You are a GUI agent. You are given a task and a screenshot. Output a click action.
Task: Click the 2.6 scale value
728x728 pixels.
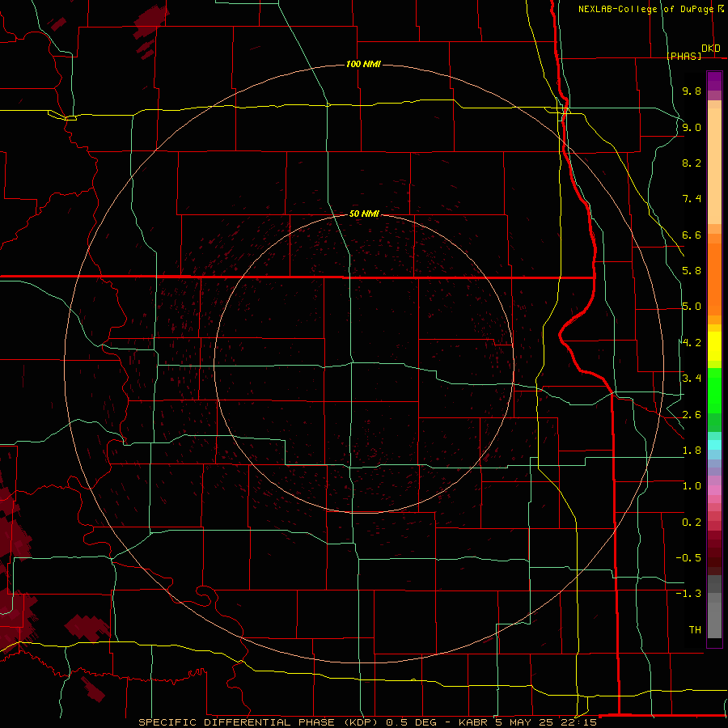point(692,415)
